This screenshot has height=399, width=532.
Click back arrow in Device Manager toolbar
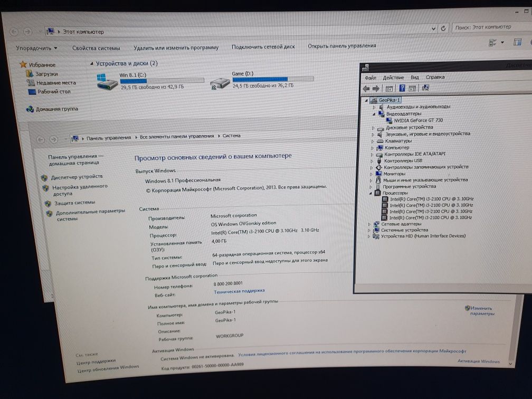click(366, 89)
